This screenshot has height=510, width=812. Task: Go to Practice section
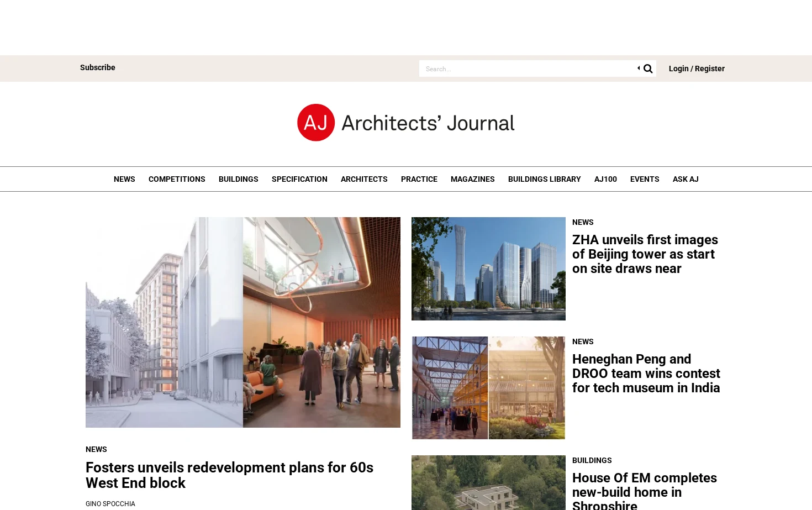419,179
